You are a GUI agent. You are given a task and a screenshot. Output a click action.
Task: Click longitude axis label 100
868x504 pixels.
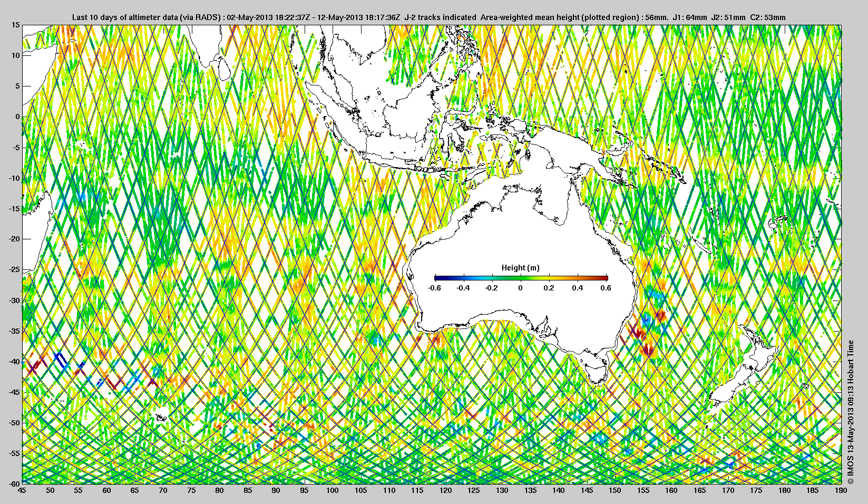click(x=333, y=490)
